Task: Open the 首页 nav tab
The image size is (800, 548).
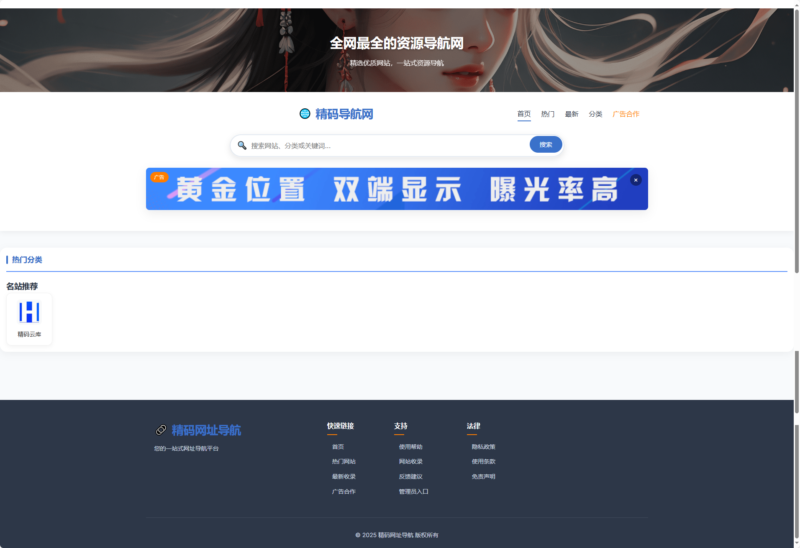Action: point(524,114)
